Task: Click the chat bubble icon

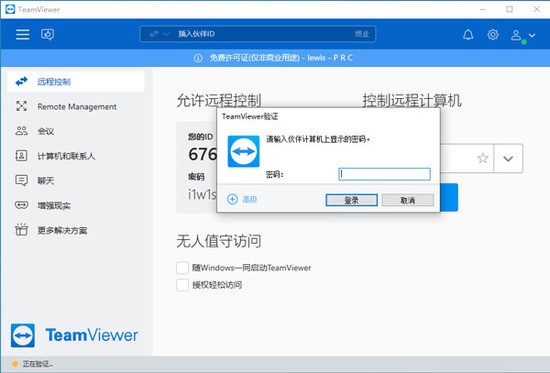Action: (x=21, y=180)
